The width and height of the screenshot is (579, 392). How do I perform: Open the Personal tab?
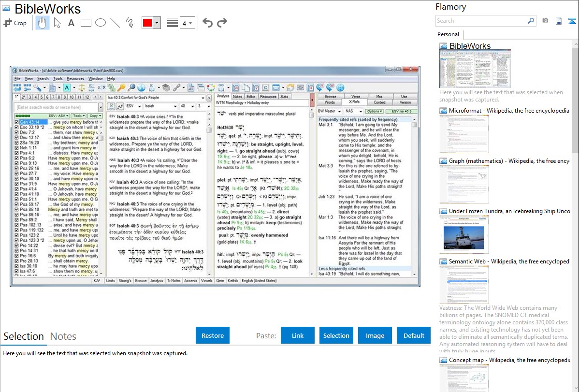pos(449,34)
